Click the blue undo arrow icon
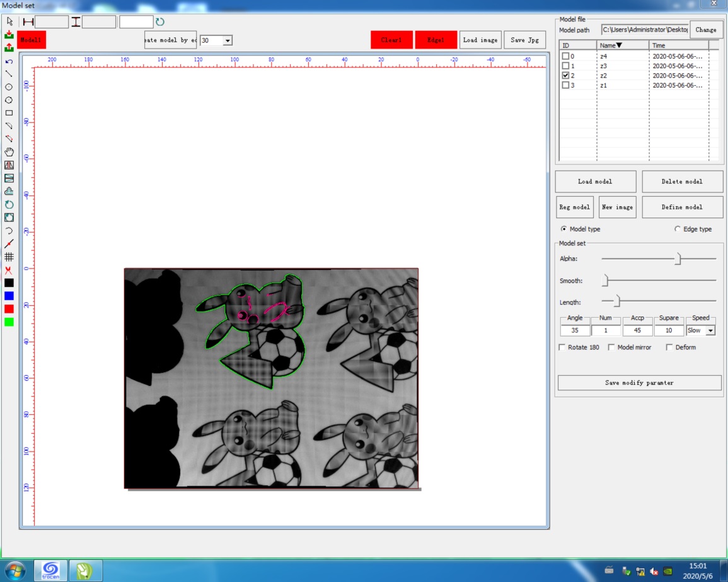This screenshot has width=728, height=582. 9,61
